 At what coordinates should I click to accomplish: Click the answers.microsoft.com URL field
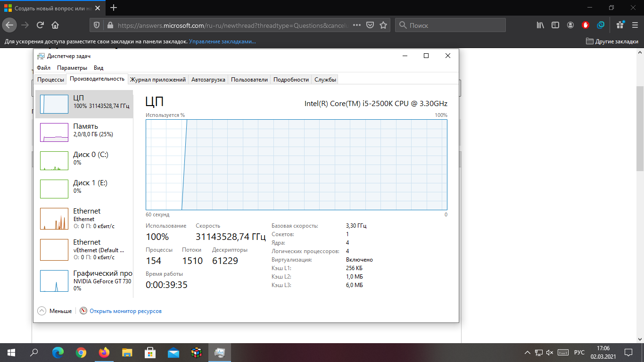pyautogui.click(x=233, y=25)
